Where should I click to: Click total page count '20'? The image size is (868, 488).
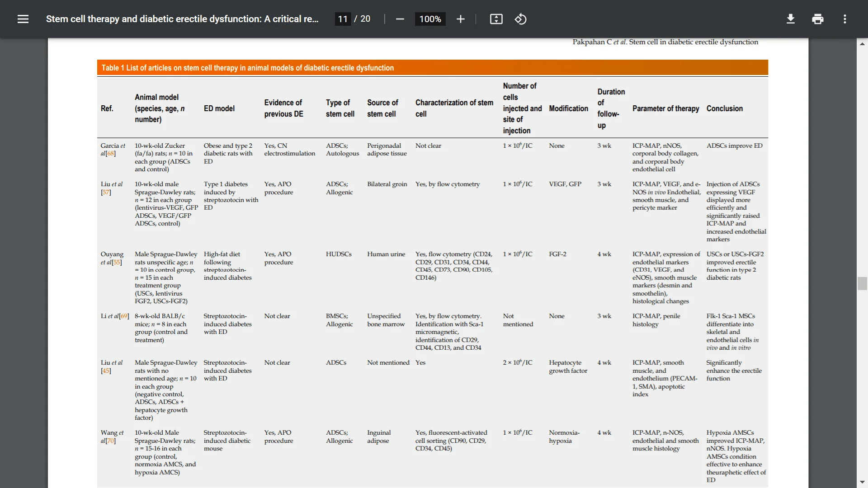365,19
